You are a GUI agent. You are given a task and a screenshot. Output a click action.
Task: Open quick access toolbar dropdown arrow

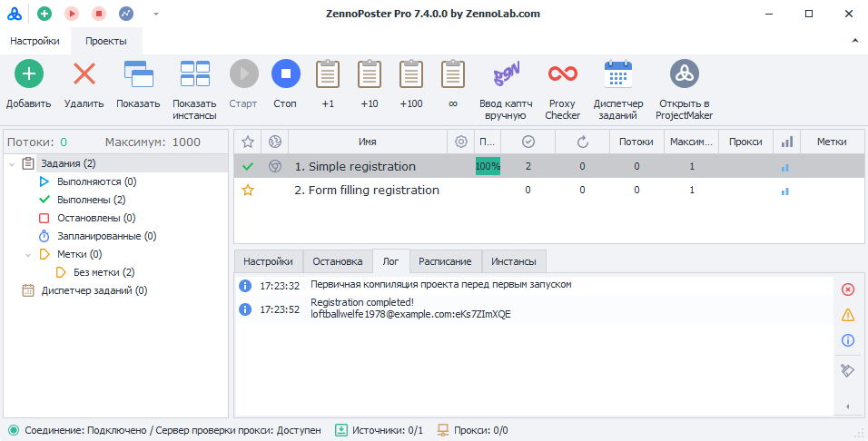(155, 14)
